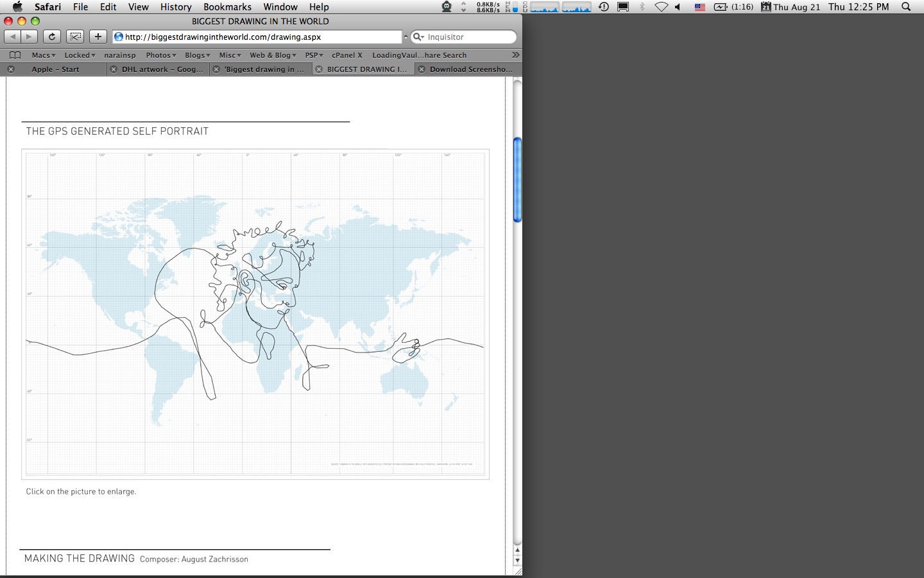Click the scrollbar down arrow
Image resolution: width=924 pixels, height=578 pixels.
tap(517, 561)
